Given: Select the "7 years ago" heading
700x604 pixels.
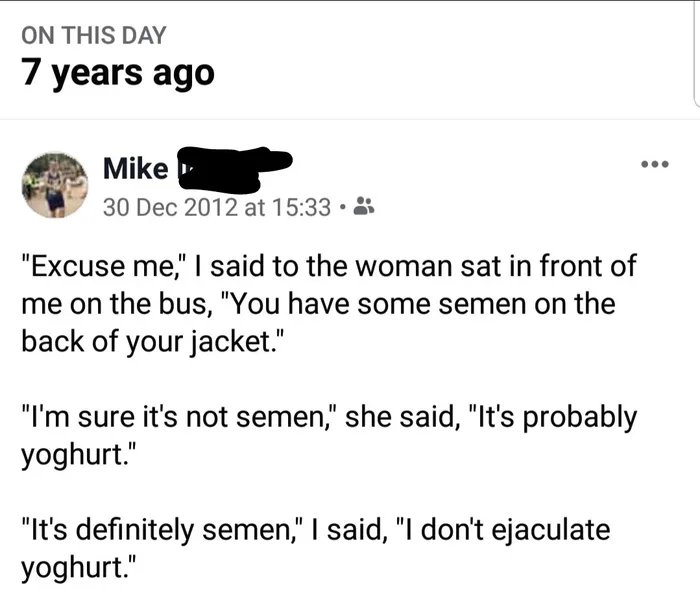Looking at the screenshot, I should coord(118,73).
